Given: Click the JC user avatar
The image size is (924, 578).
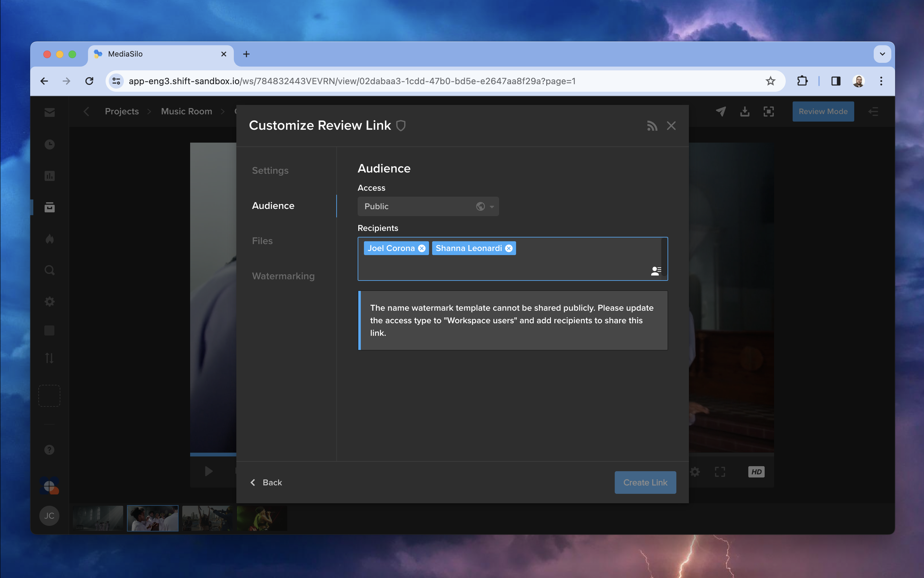Looking at the screenshot, I should pos(49,516).
